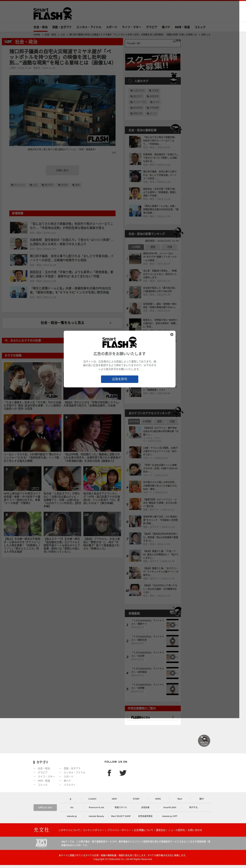Select the 小芝みゆき popular tag

pyautogui.click(x=137, y=90)
